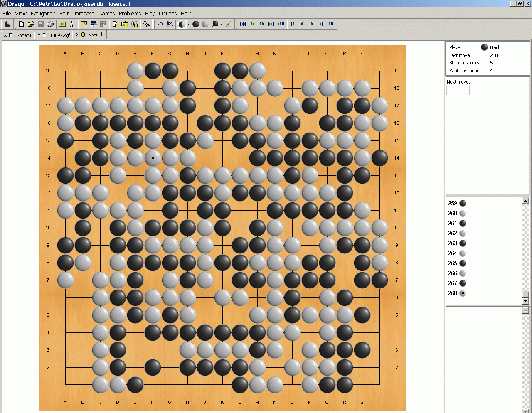The width and height of the screenshot is (532, 413).
Task: Open the Database menu
Action: (x=83, y=13)
